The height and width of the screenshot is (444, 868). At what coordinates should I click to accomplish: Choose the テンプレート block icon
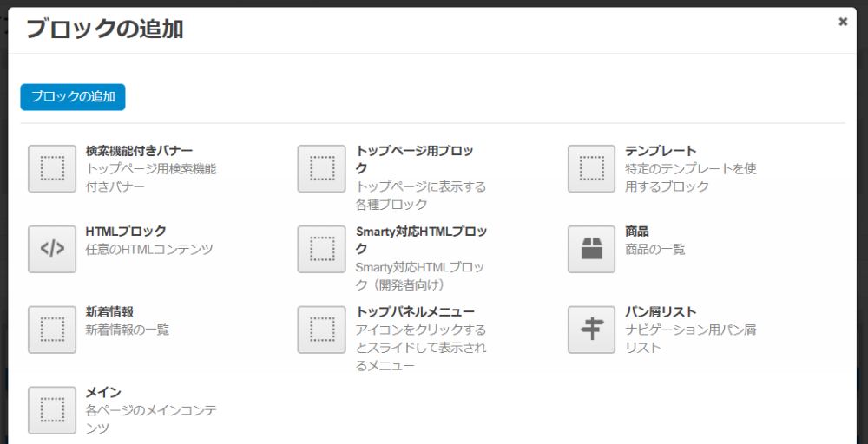(592, 168)
